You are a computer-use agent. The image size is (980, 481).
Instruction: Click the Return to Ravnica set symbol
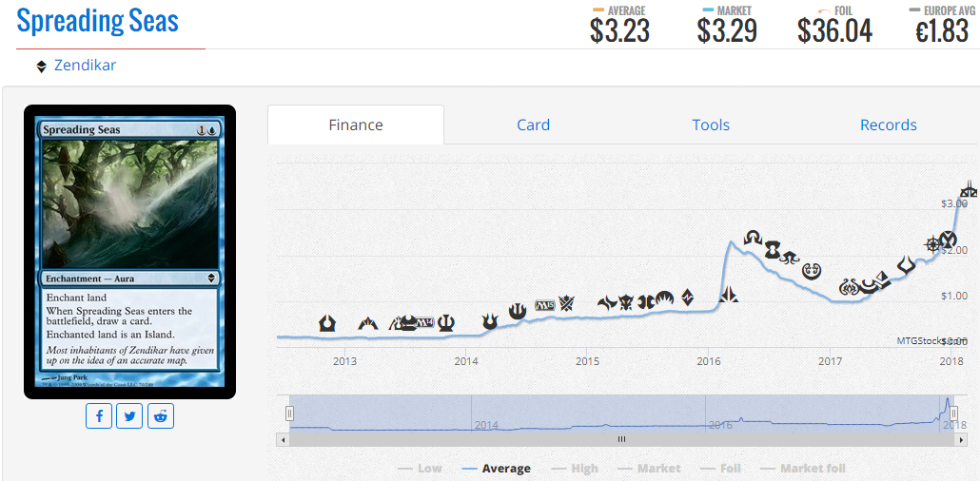[327, 323]
